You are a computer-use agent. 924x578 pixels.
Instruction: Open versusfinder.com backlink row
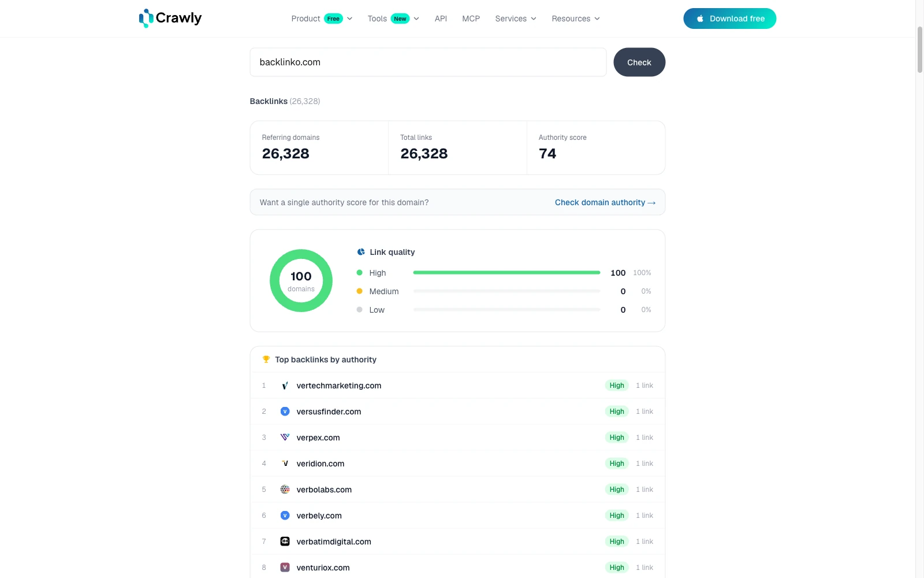point(457,412)
